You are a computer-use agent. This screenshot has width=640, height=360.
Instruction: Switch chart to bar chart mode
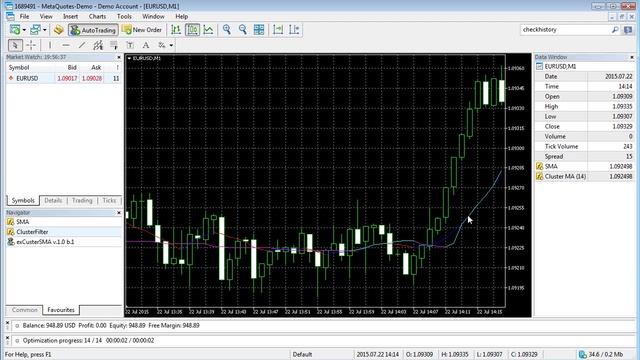click(x=176, y=29)
